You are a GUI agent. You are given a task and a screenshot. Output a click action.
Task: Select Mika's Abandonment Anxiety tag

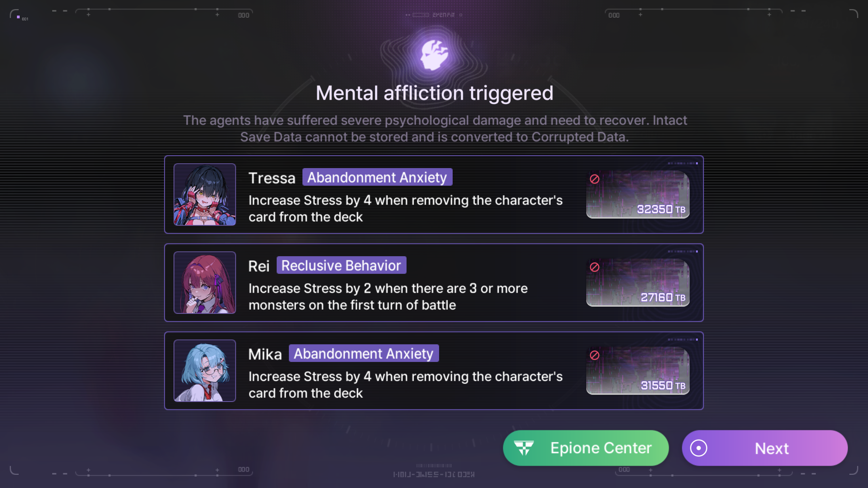364,353
